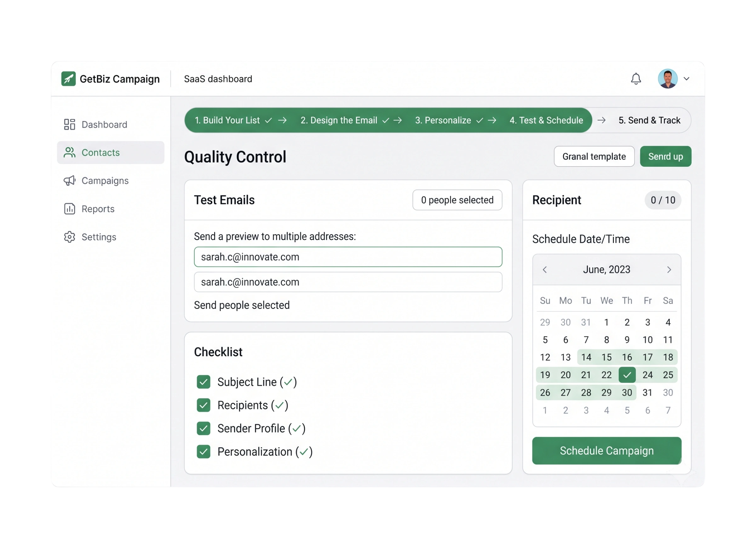Click the Schedule Campaign button

coord(606,450)
